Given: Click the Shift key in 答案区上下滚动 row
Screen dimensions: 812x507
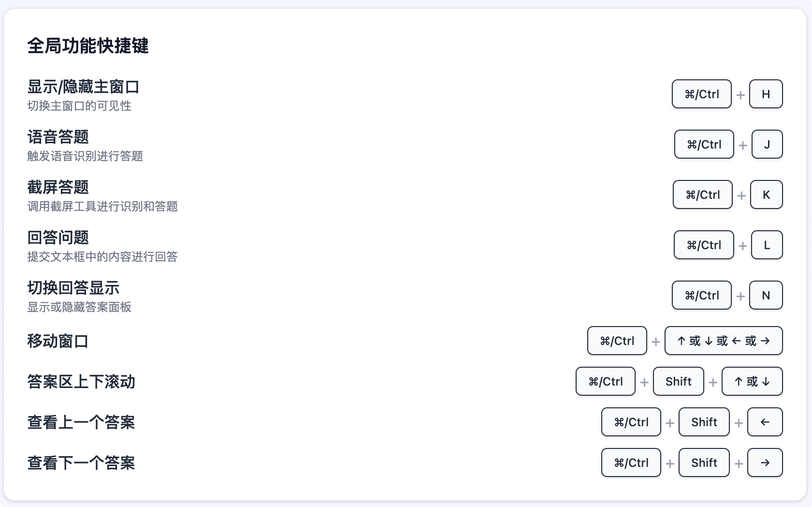Looking at the screenshot, I should [x=678, y=381].
